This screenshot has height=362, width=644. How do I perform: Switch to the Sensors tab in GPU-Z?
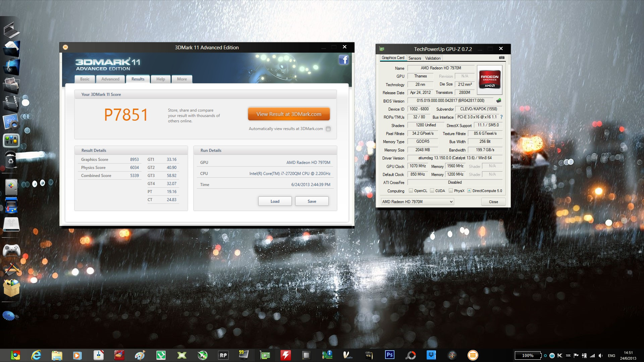pyautogui.click(x=415, y=58)
